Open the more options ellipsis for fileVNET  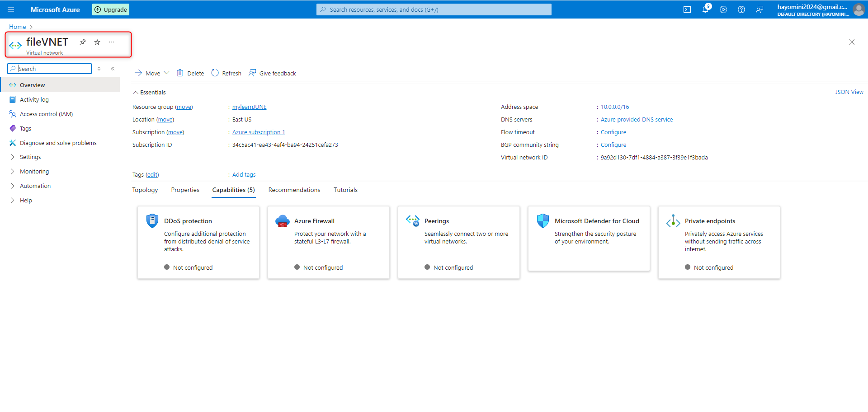pos(112,42)
